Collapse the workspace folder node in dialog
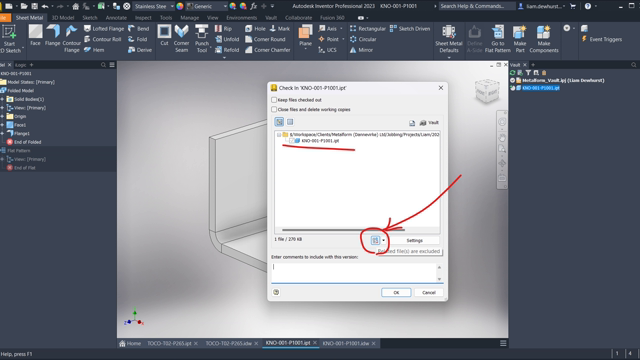Screen dimensions: 640x360 (x=279, y=134)
